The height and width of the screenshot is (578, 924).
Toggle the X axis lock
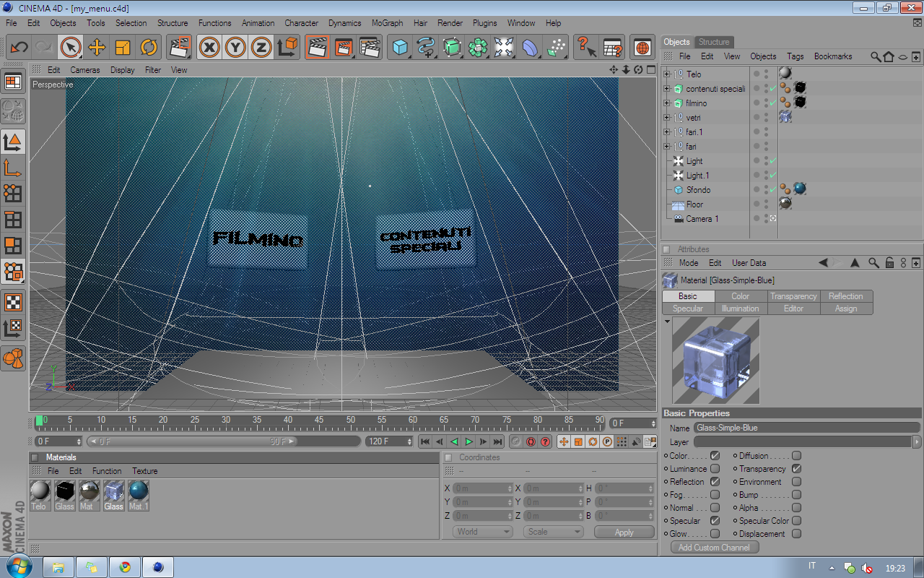point(209,48)
